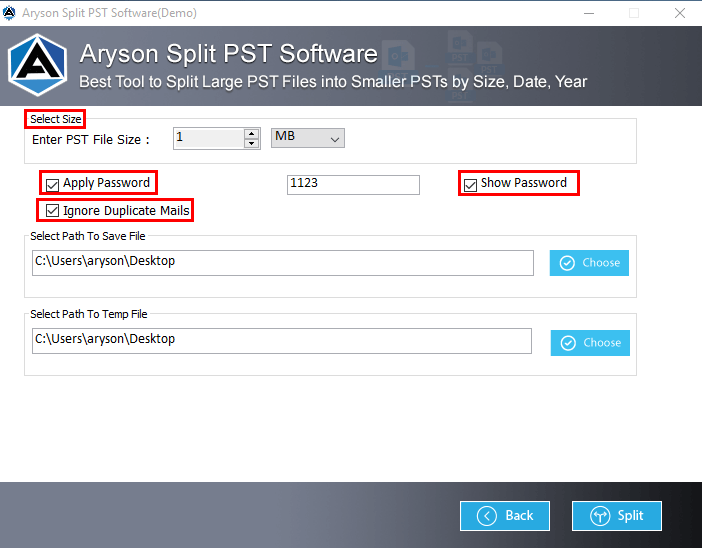
Task: Toggle the Apply Password checkbox
Action: [x=52, y=184]
